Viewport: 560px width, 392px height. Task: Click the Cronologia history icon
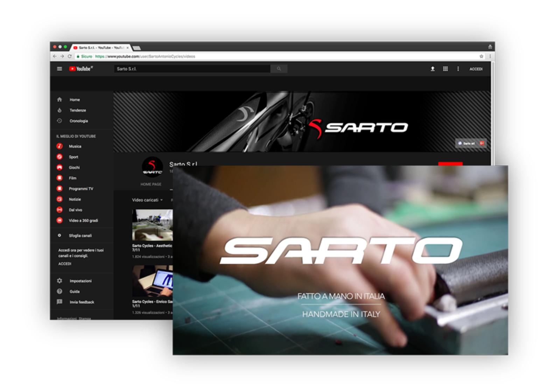point(59,121)
